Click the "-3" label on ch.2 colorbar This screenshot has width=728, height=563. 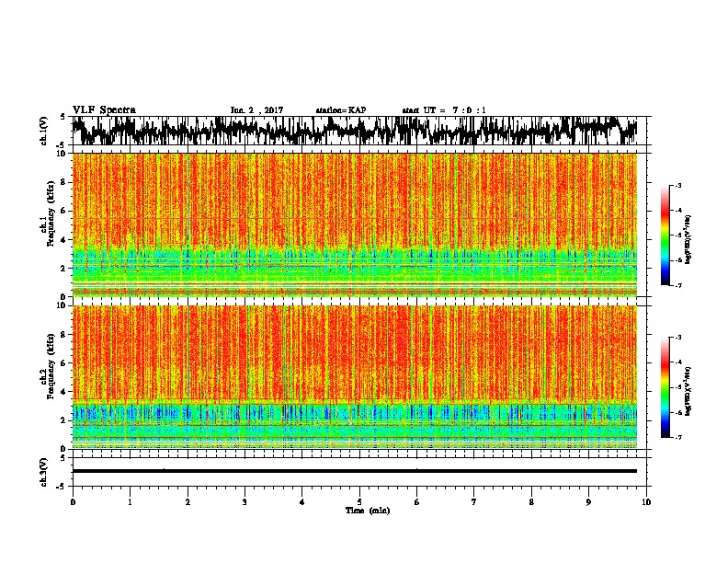[x=677, y=338]
